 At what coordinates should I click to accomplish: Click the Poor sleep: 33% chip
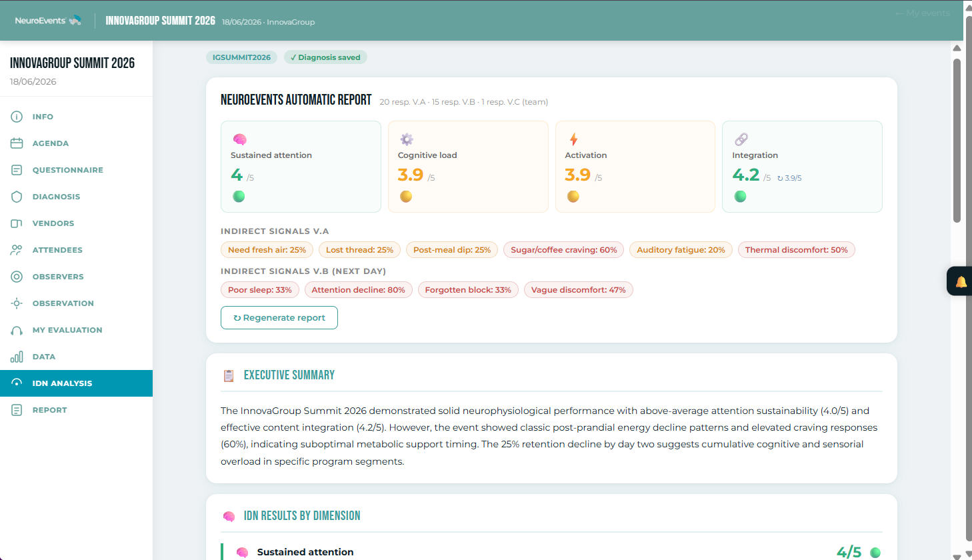pyautogui.click(x=260, y=290)
